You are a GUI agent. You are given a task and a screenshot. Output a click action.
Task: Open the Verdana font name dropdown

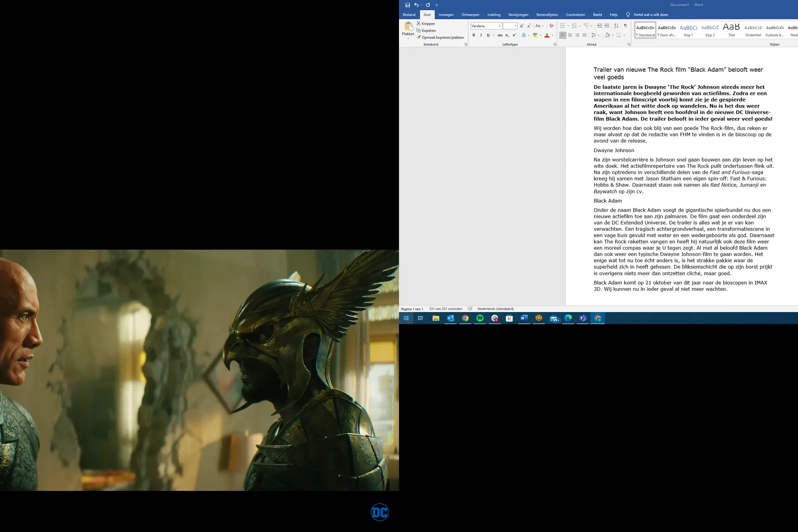[x=500, y=26]
